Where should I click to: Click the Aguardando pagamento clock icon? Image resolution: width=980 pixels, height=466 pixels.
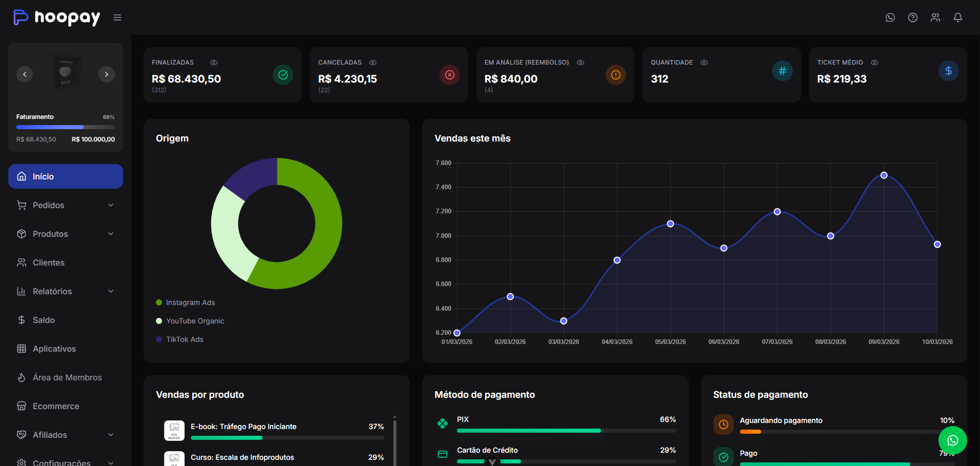point(724,424)
